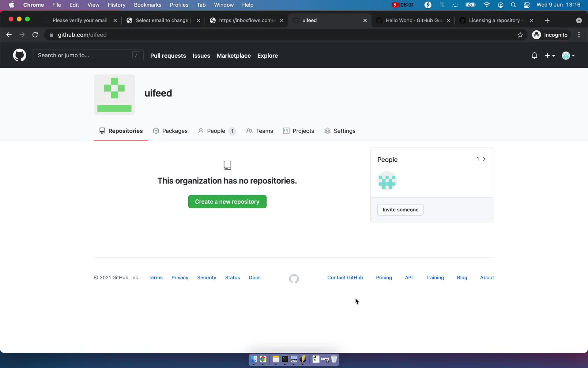This screenshot has height=368, width=588.
Task: Go to the GitHub homepage via Octocat logo
Action: (19, 56)
